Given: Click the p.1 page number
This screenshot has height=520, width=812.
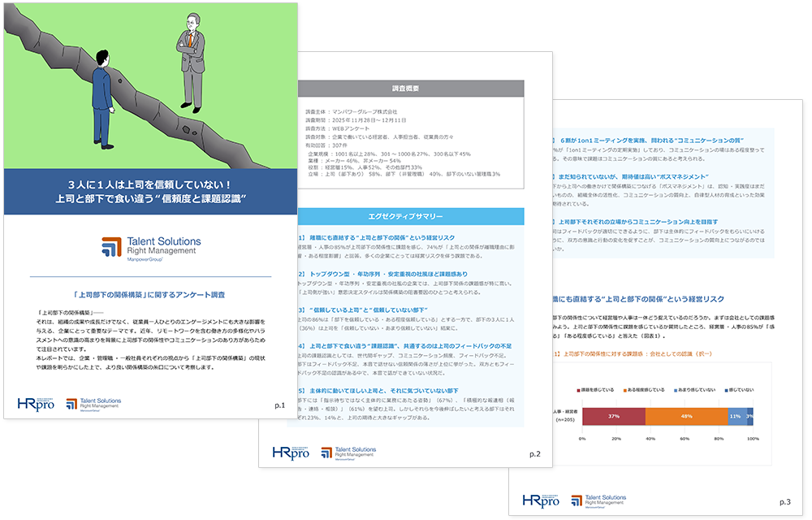Looking at the screenshot, I should pos(279,404).
